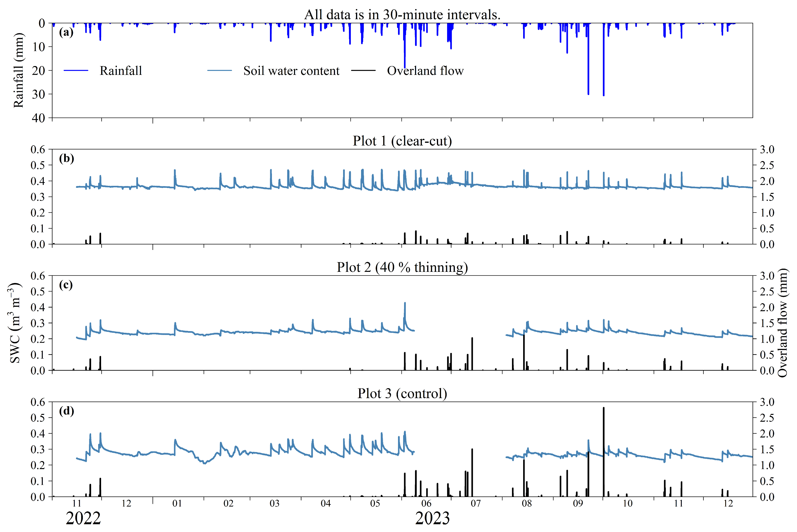
Task: Click the 2023 year label
Action: 432,518
